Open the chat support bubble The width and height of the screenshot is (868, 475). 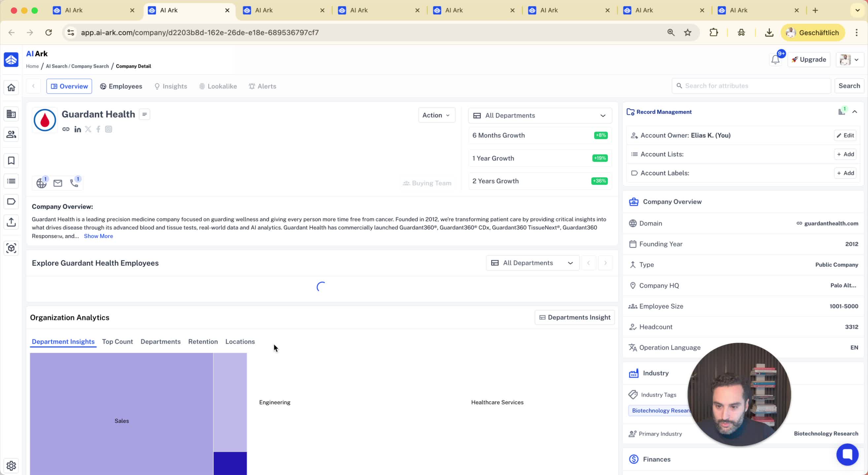click(847, 454)
